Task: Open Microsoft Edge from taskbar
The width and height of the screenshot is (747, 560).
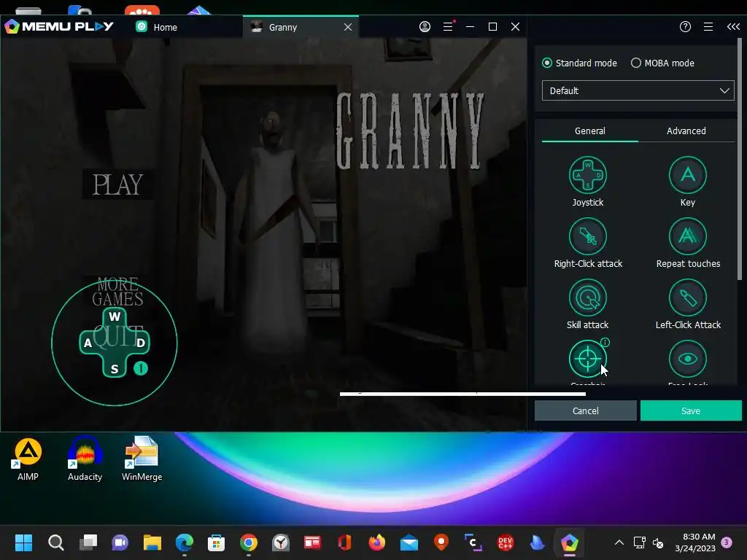Action: 185,542
